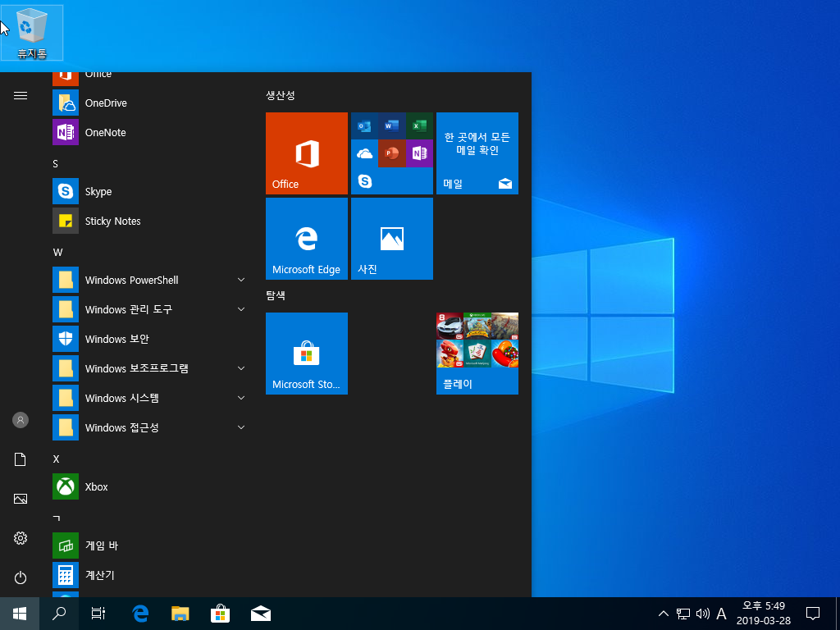Click the 생산성 tile group title
Viewport: 840px width, 630px height.
[281, 95]
